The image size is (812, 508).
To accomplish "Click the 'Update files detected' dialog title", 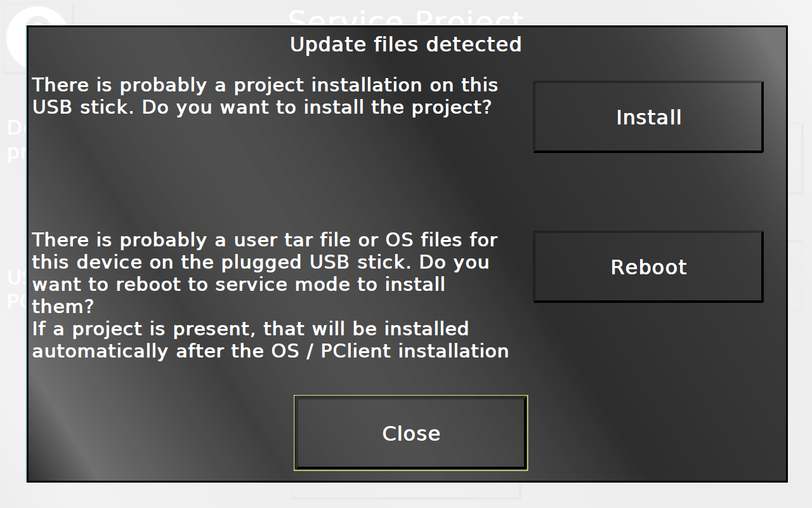I will click(406, 44).
